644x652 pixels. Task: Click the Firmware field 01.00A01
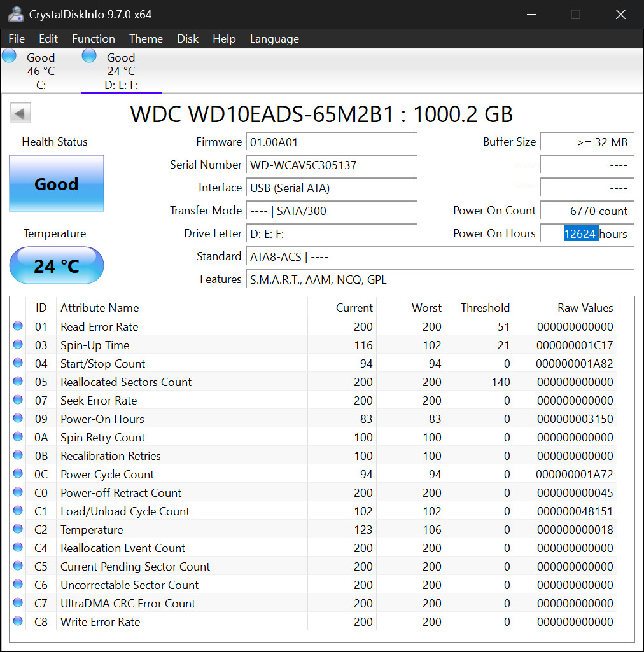point(331,142)
